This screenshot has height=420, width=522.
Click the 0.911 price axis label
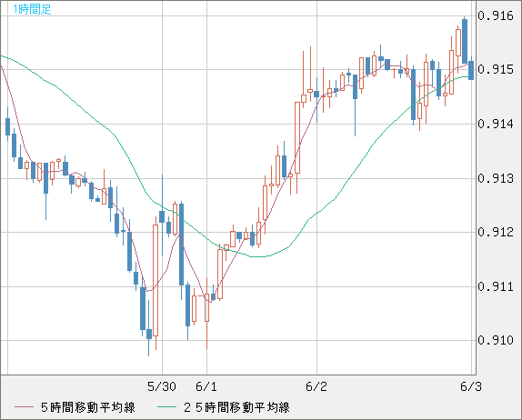pos(496,286)
